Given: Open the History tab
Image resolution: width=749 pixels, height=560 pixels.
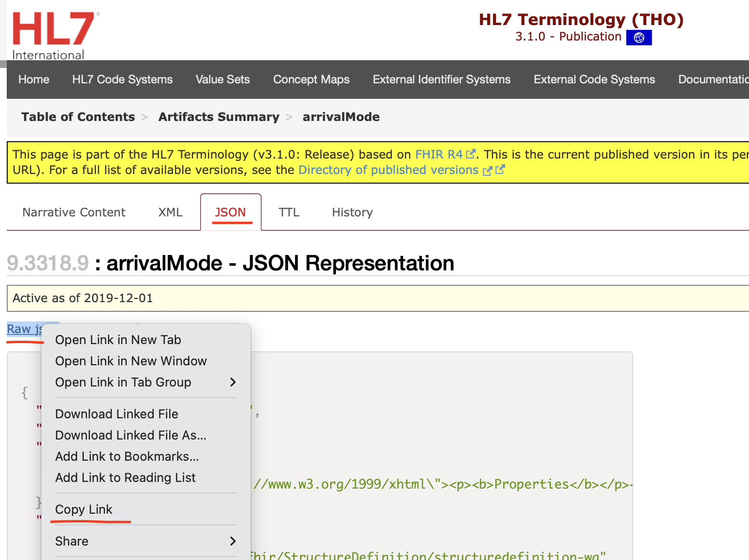Looking at the screenshot, I should [x=352, y=213].
